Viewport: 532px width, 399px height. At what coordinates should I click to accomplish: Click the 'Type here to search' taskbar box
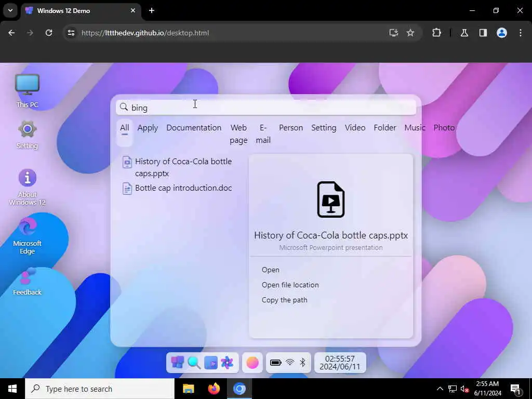(x=100, y=389)
